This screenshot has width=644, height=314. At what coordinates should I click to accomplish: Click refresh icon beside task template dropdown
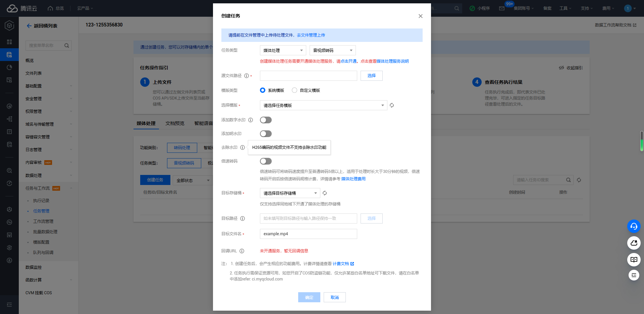392,105
